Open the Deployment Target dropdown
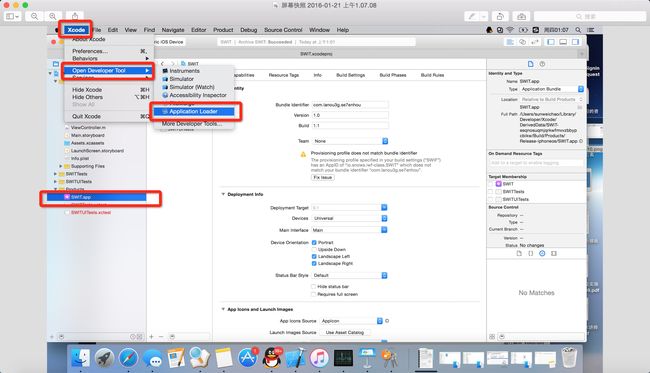The height and width of the screenshot is (373, 650). click(349, 207)
